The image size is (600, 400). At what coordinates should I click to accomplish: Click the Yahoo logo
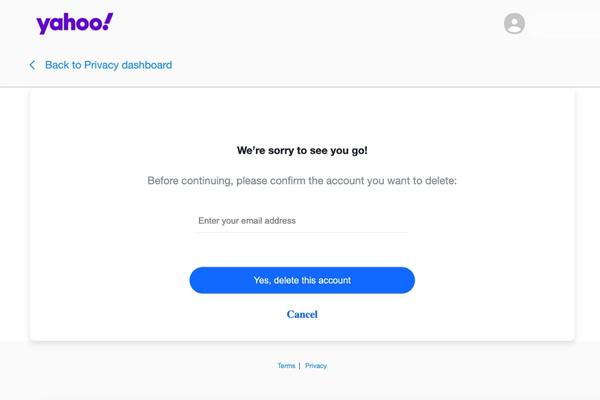pyautogui.click(x=75, y=23)
